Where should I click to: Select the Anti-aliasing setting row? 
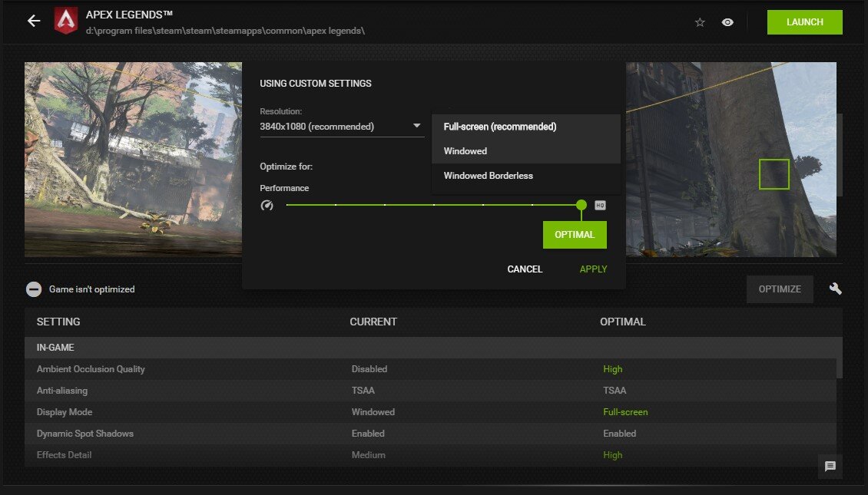[431, 391]
